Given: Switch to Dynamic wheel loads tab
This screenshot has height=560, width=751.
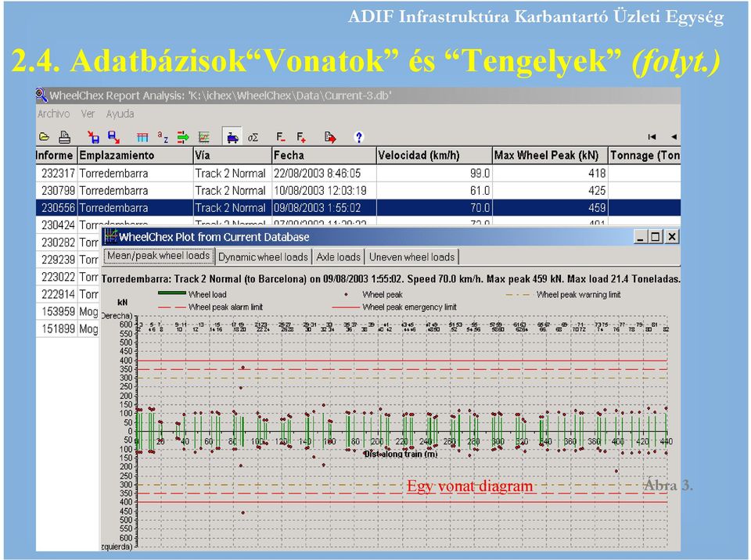Looking at the screenshot, I should pyautogui.click(x=263, y=257).
